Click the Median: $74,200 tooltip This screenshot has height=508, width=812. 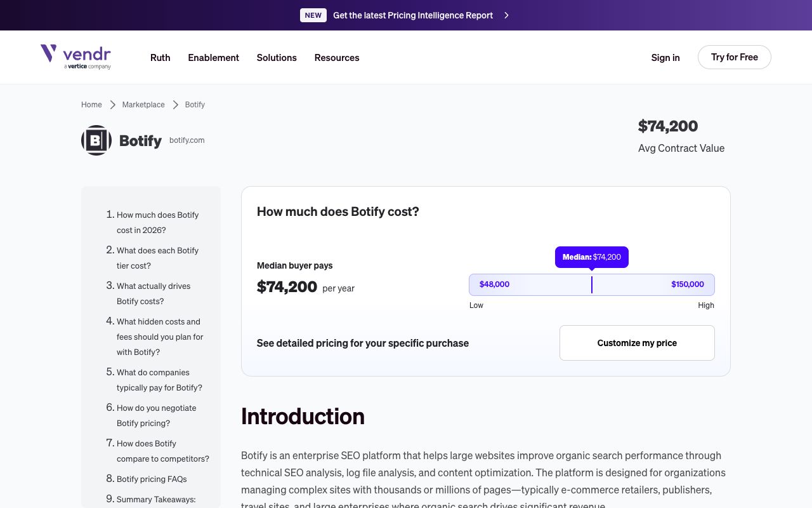[592, 257]
